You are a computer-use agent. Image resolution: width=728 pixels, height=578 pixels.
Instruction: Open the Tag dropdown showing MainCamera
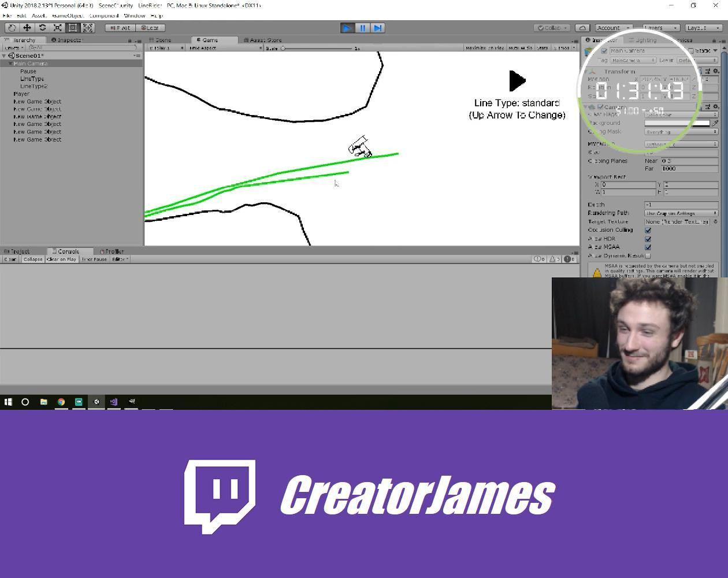coord(633,60)
